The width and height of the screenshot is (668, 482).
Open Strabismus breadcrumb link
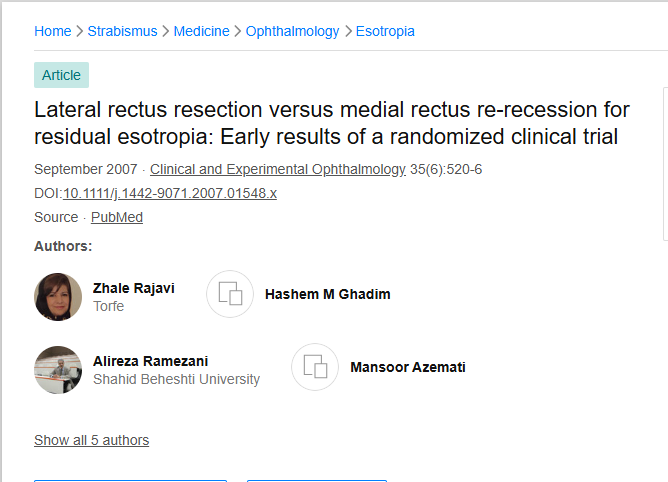point(122,31)
